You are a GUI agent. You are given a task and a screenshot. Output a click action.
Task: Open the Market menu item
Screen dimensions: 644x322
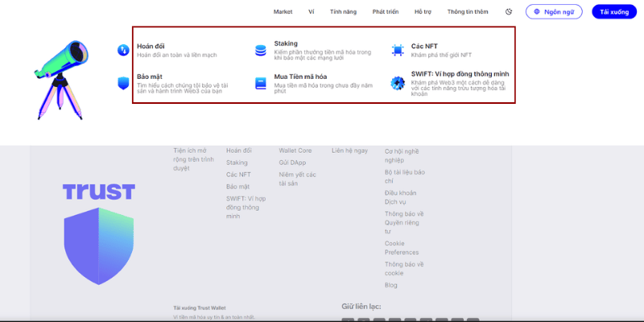pos(283,12)
